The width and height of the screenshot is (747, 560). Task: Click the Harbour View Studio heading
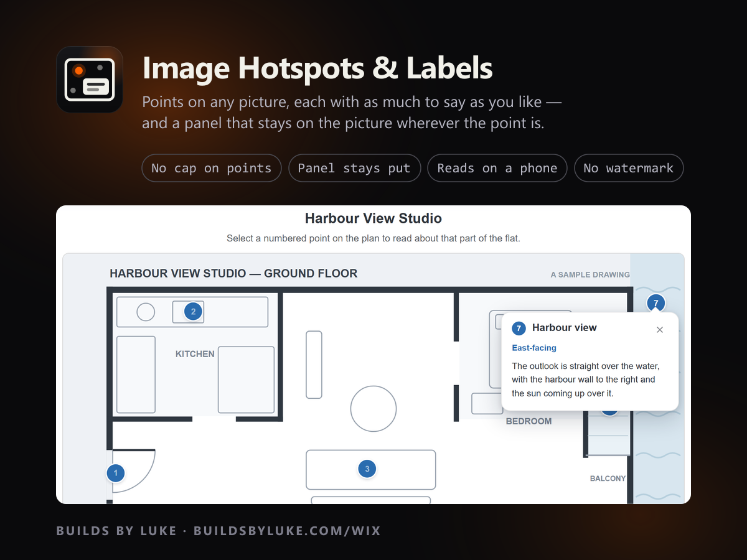click(374, 218)
